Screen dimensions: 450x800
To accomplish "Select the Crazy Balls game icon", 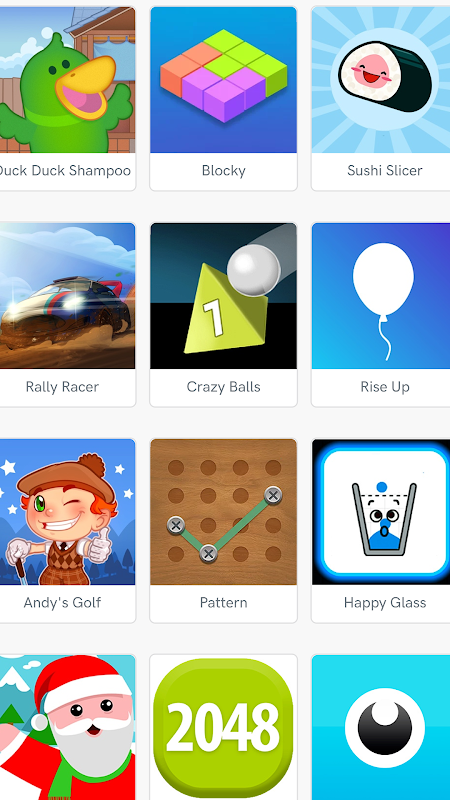I will pos(223,296).
